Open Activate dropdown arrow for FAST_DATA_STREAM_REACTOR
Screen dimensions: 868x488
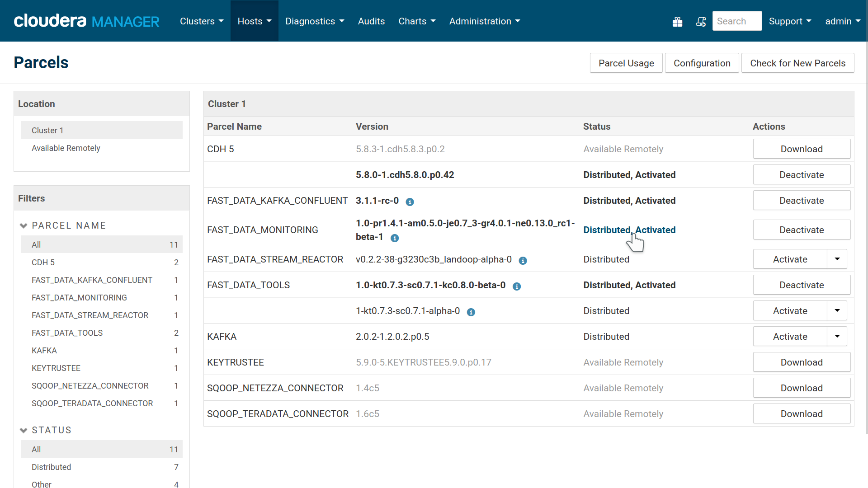tap(837, 259)
